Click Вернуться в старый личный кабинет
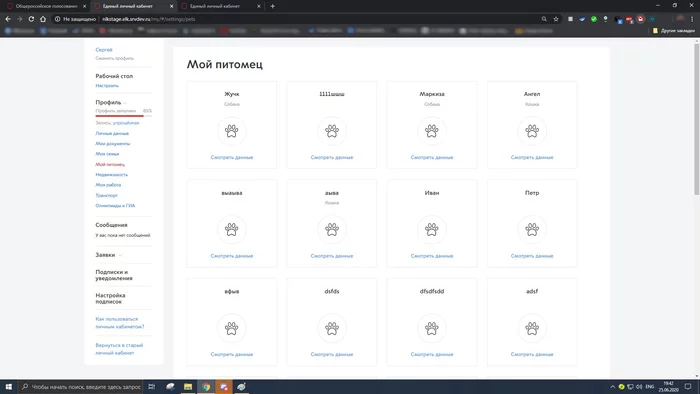Viewport: 700px width, 394px height. point(119,349)
